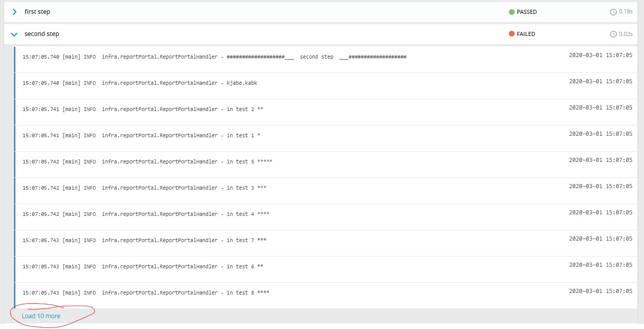Click the timestamp on the 'kjabe.kabk' row
Viewport: 644px width, 329px height.
(x=600, y=82)
